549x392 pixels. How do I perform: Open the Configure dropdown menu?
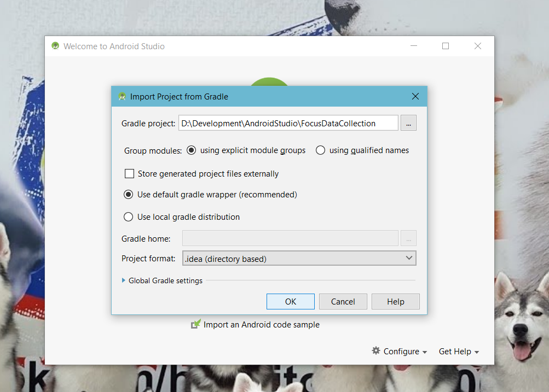[399, 351]
